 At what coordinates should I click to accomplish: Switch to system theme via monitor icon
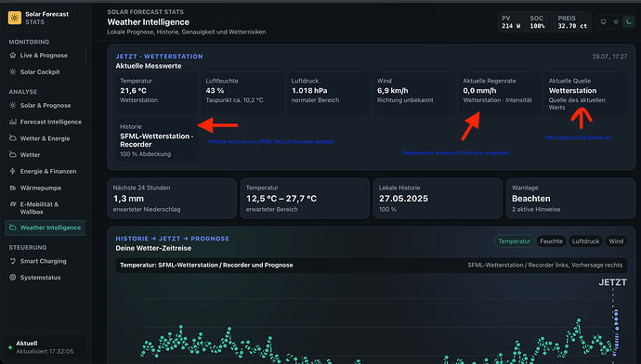pos(604,22)
